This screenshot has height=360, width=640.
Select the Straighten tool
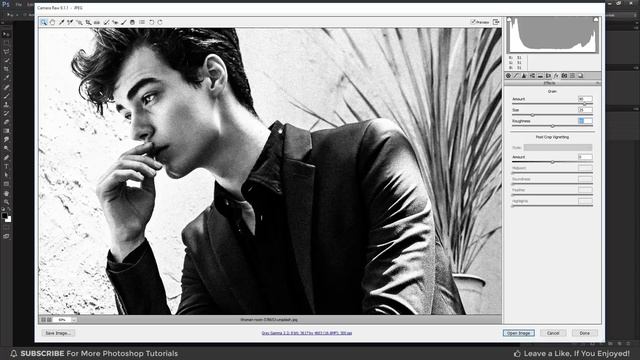[x=97, y=22]
